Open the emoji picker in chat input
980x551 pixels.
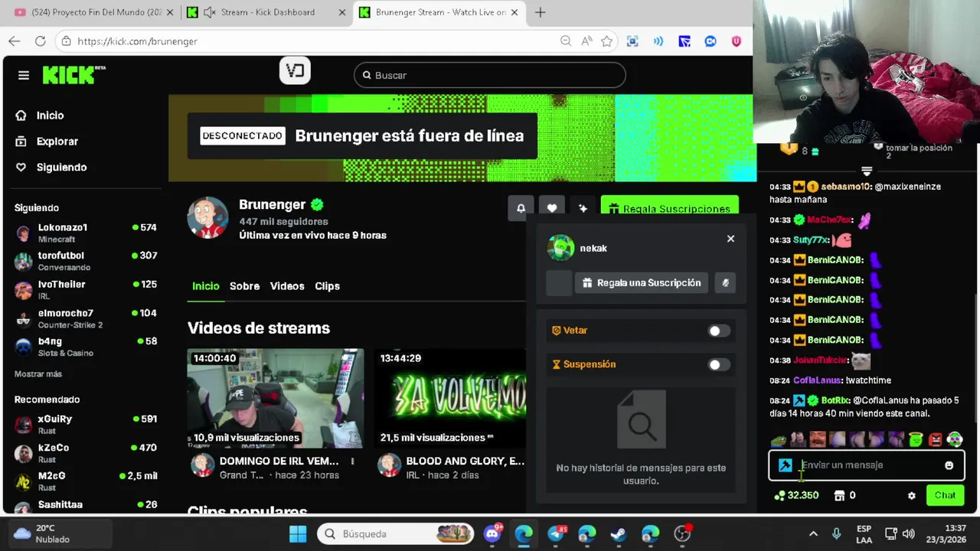(x=949, y=465)
